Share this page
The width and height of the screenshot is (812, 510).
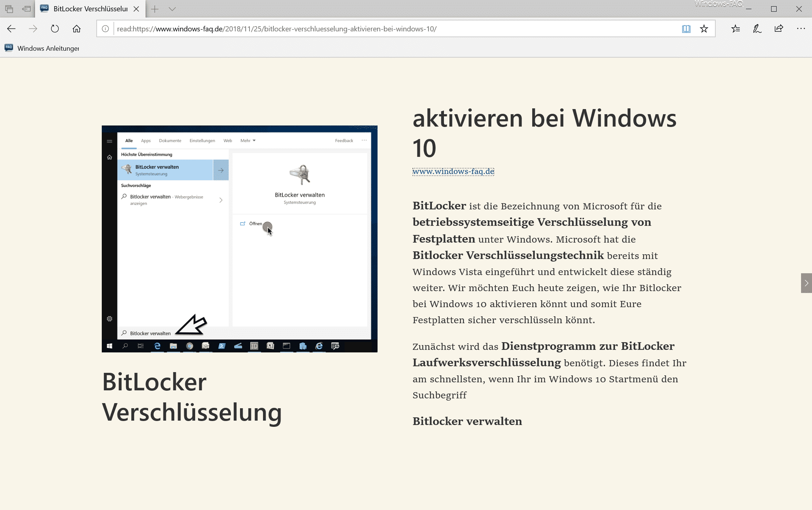point(779,29)
